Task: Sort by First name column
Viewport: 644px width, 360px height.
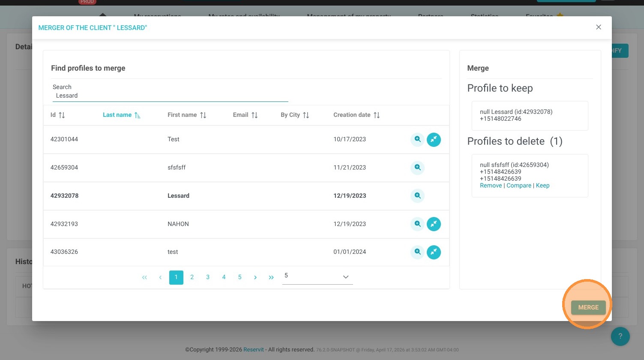Action: tap(187, 115)
